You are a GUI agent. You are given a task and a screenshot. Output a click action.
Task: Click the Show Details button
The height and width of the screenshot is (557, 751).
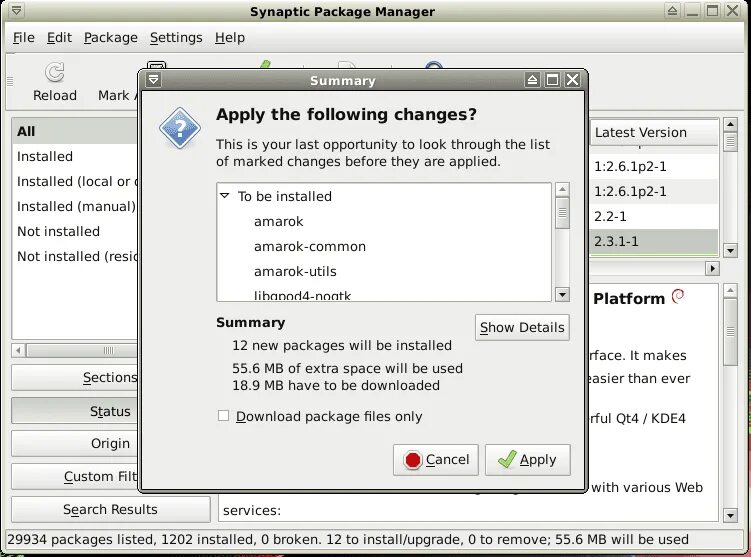point(522,327)
